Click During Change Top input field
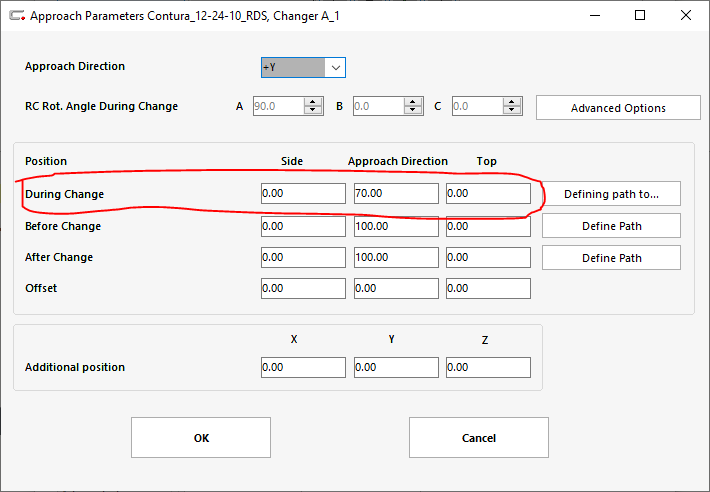 pyautogui.click(x=488, y=194)
